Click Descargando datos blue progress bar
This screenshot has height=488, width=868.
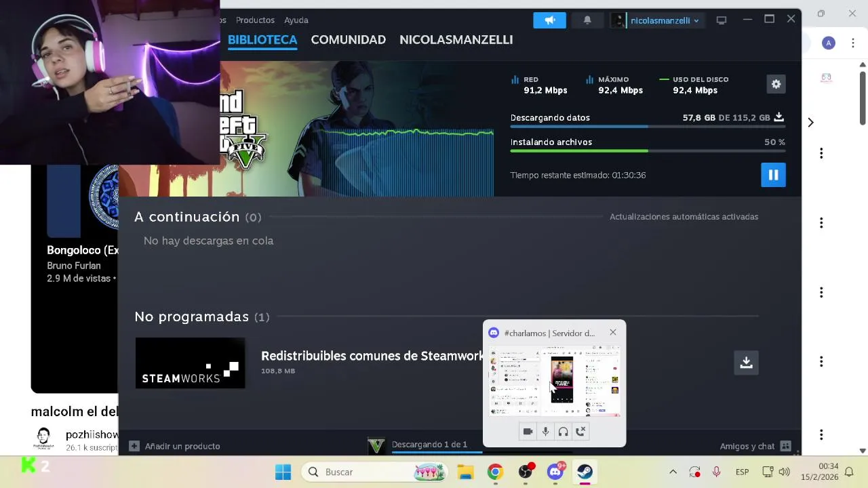[648, 127]
